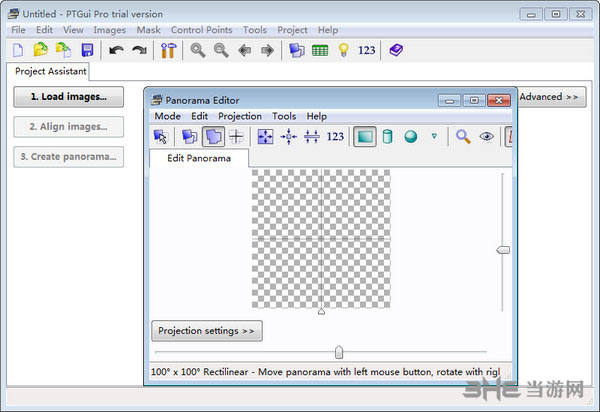Click the green table grid icon
The width and height of the screenshot is (600, 412).
pos(320,50)
